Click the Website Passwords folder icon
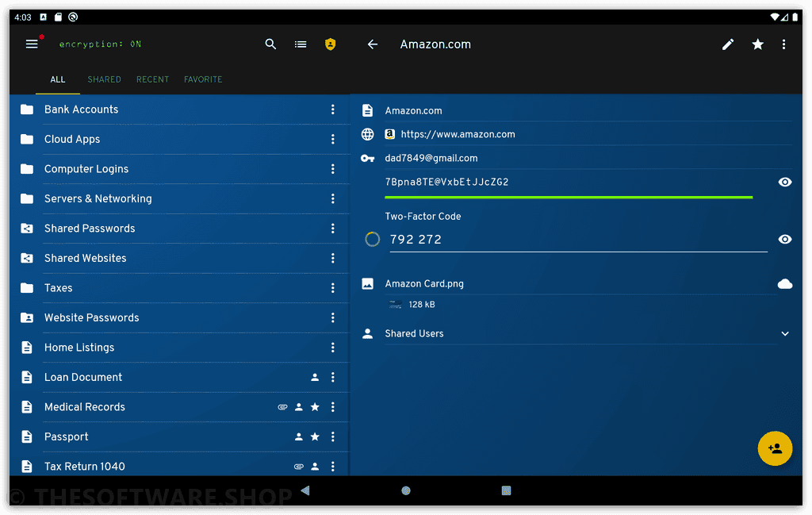The width and height of the screenshot is (812, 515). (x=27, y=317)
